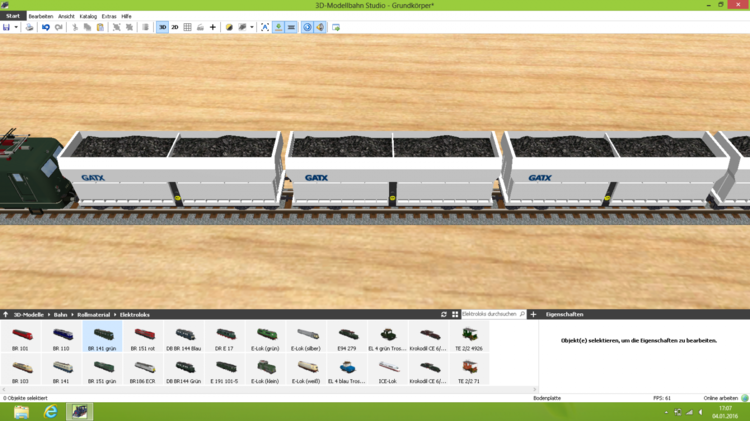The image size is (750, 421).
Task: Toggle the grid display button
Action: tap(188, 27)
